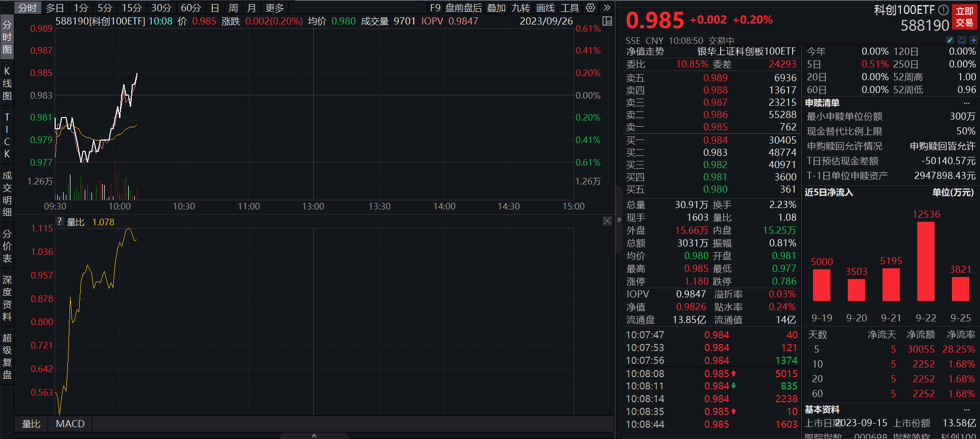
Task: Collapse the right panel splitter arrow
Action: (619, 220)
